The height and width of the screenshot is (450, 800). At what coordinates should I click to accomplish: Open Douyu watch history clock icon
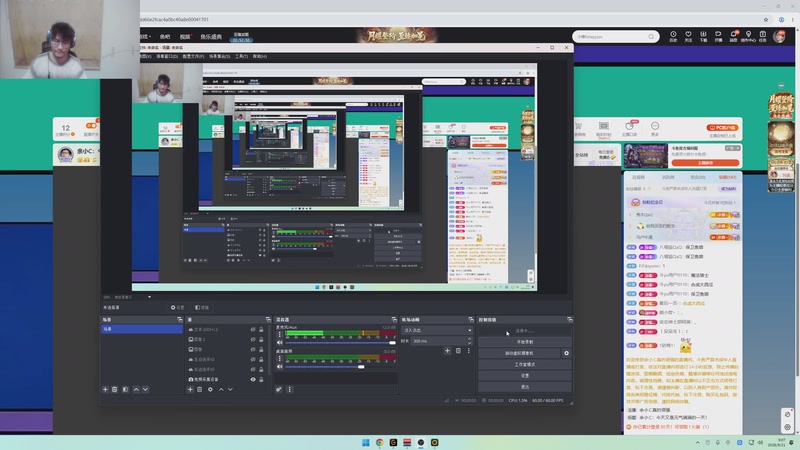673,36
